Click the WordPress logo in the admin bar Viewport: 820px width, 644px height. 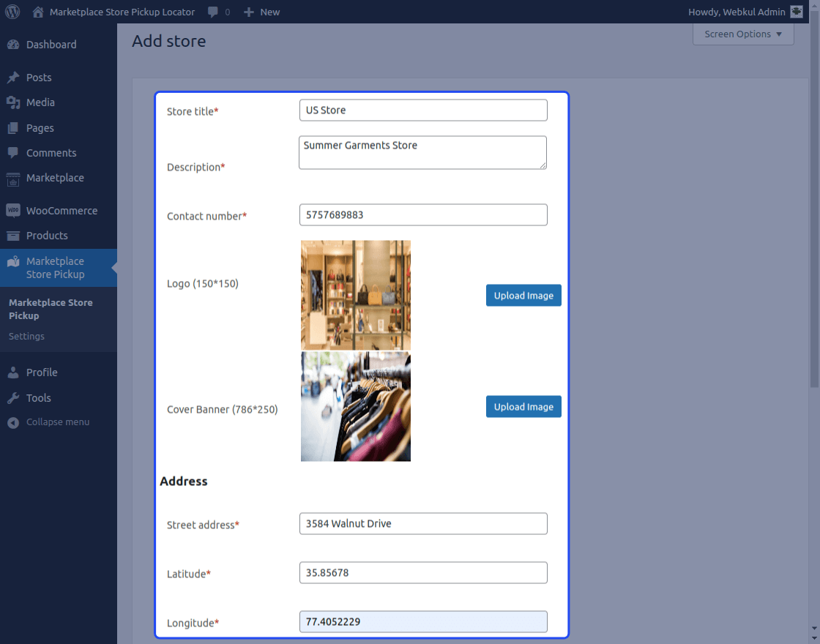coord(12,12)
